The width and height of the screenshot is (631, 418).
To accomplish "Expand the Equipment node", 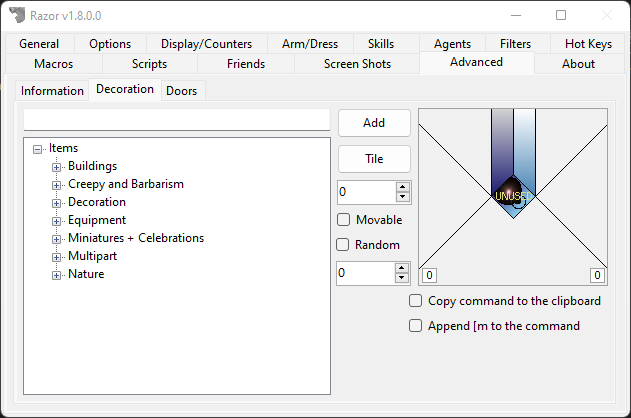I will pyautogui.click(x=56, y=221).
